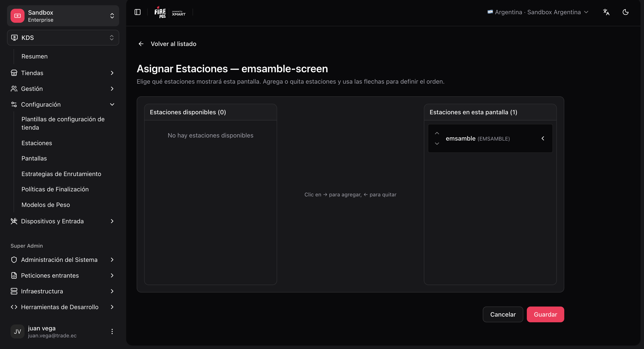Open the KDS module selector
The width and height of the screenshot is (644, 349).
click(x=63, y=38)
